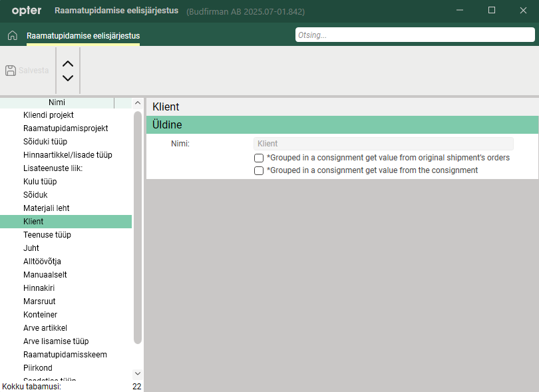Click the home icon in tab bar
Screen dimensions: 539x392
tap(12, 35)
